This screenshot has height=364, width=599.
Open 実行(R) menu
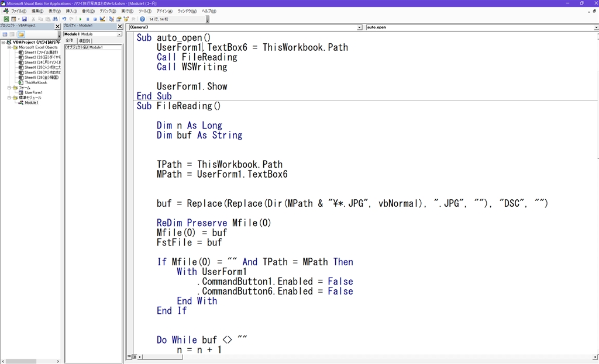pyautogui.click(x=127, y=11)
